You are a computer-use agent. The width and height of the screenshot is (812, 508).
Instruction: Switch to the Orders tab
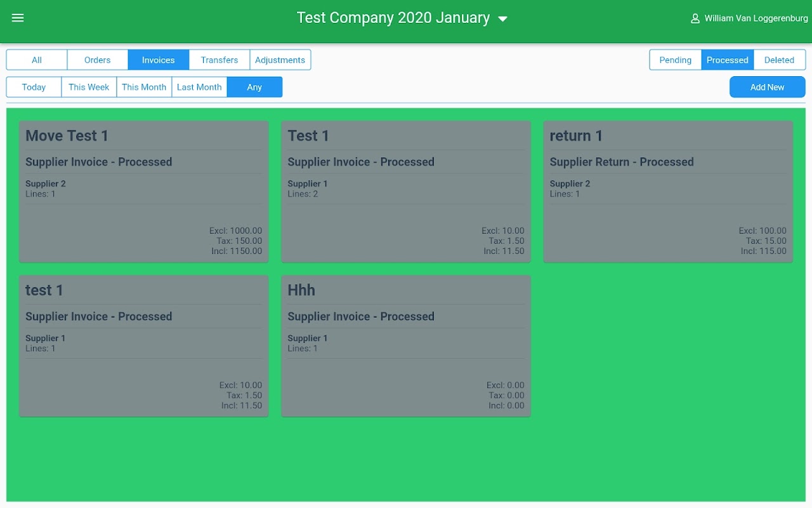tap(98, 60)
